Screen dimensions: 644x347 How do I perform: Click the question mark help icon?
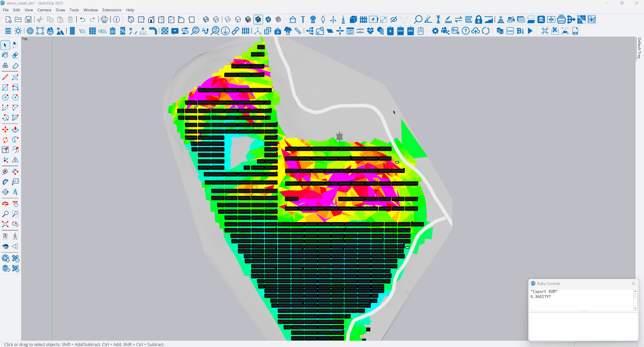pos(465,31)
